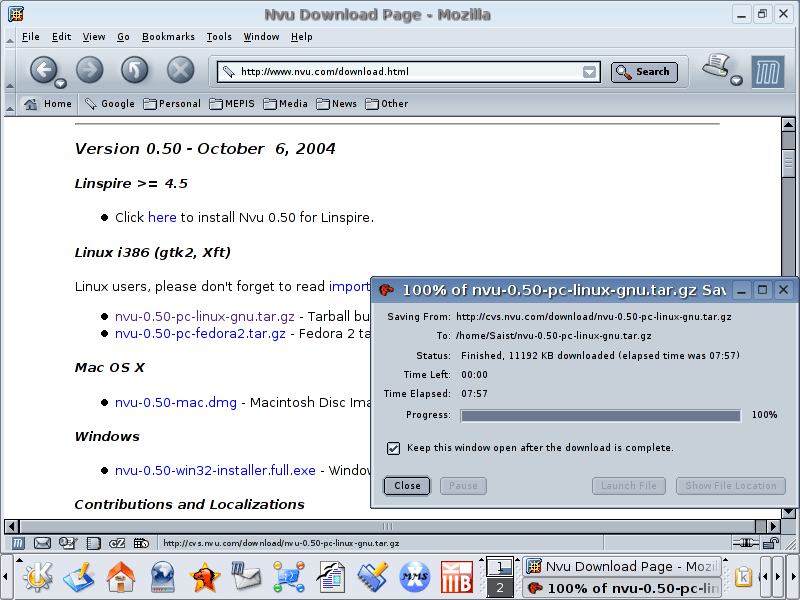Open the Home folder panel icon

point(120,577)
